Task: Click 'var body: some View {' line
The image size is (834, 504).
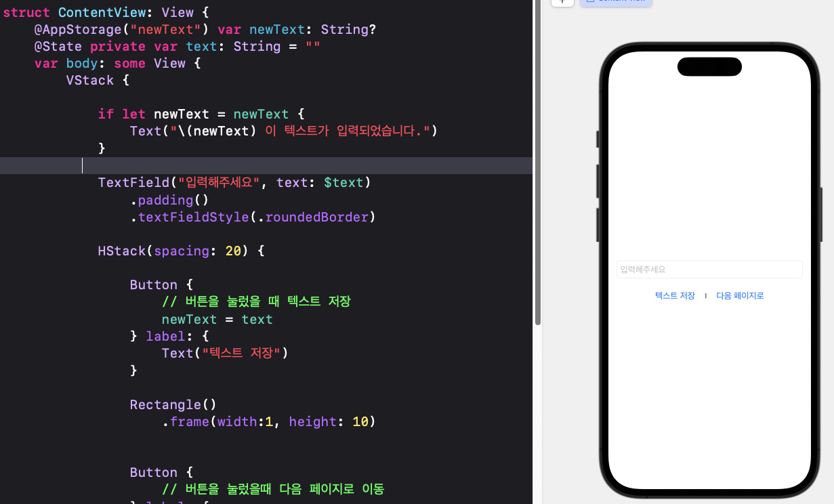Action: point(118,64)
